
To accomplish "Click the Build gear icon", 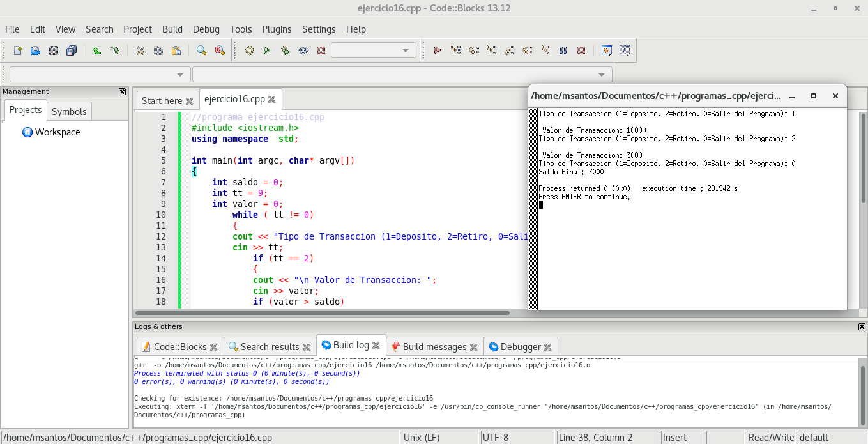I will coord(250,50).
